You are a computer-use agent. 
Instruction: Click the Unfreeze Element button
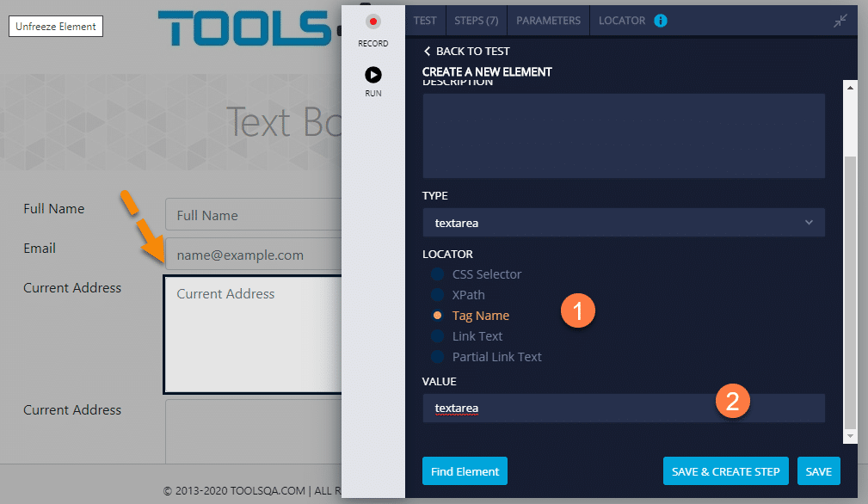click(55, 26)
